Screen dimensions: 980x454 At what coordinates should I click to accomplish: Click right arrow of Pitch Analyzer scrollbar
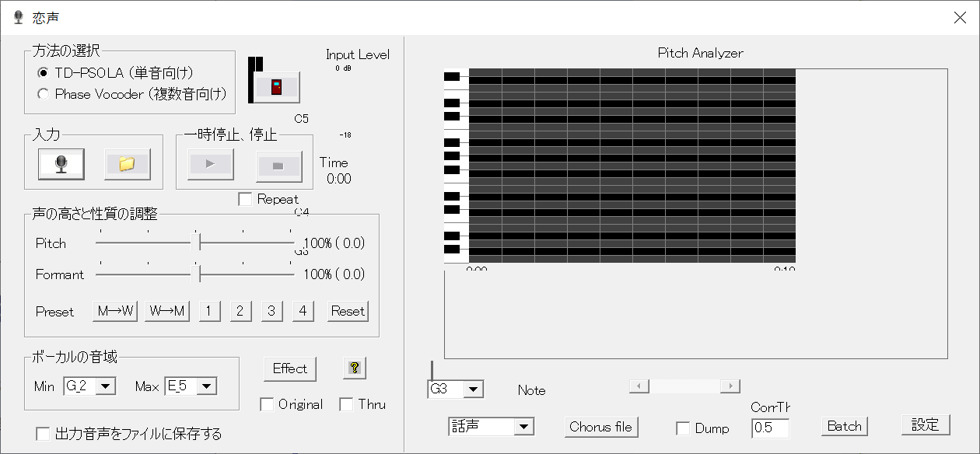click(730, 386)
